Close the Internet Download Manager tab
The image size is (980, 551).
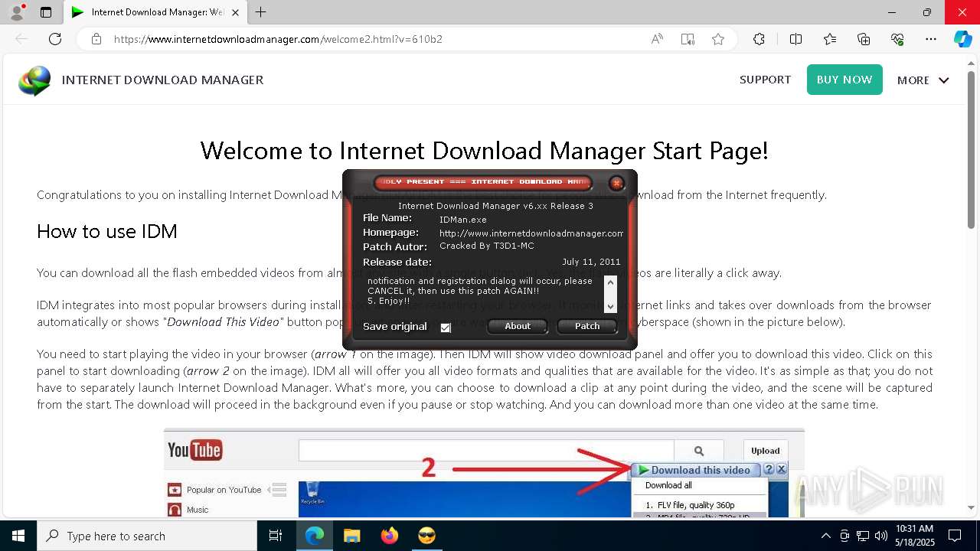pos(236,12)
